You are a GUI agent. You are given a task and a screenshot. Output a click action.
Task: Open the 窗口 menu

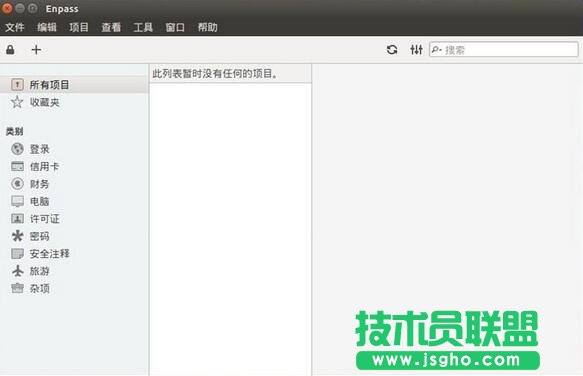(175, 27)
